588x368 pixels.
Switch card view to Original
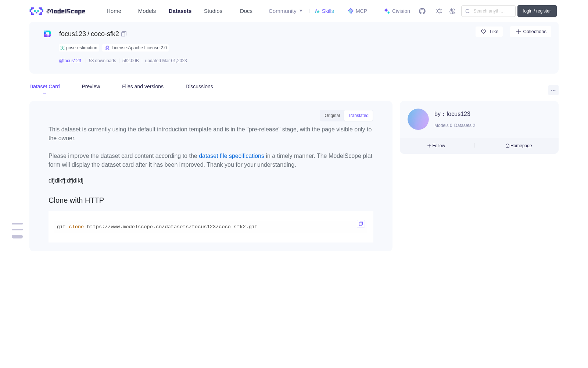coord(332,116)
